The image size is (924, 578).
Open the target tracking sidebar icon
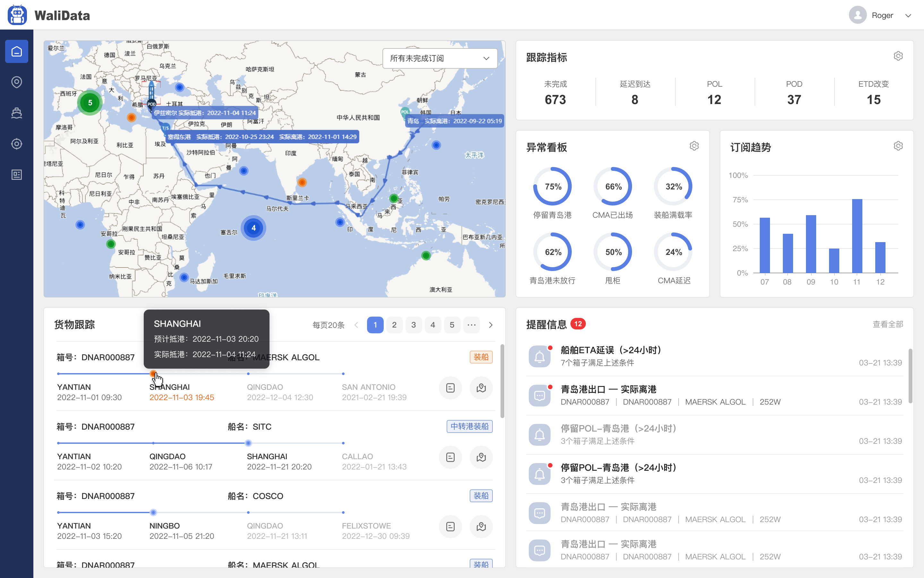coord(16,144)
